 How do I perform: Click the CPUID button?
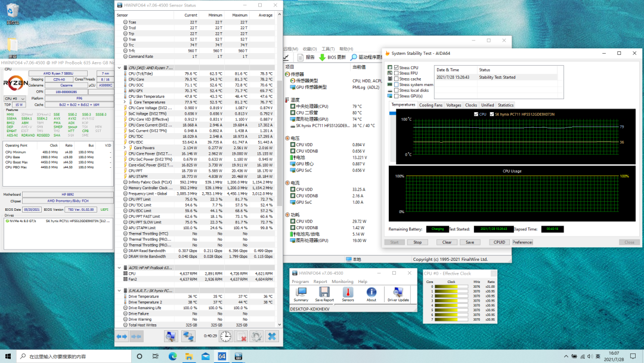point(499,242)
